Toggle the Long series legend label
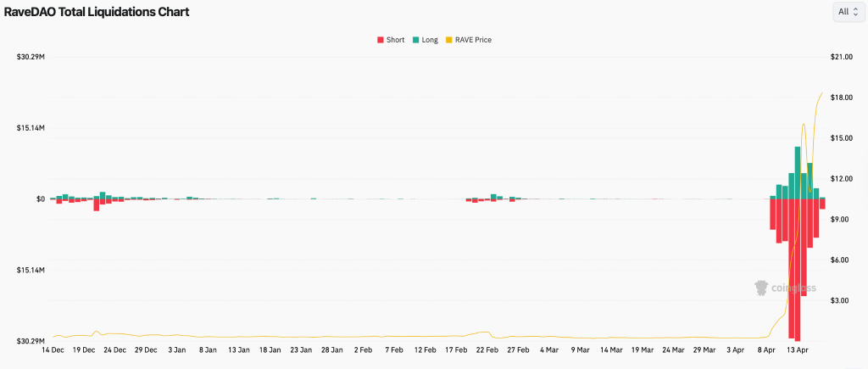 (x=430, y=40)
